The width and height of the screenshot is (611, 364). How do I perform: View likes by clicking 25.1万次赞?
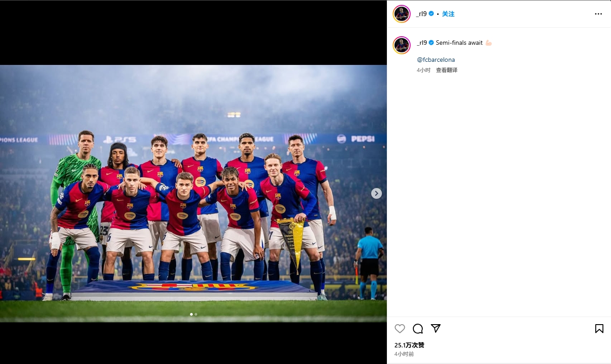(x=409, y=345)
